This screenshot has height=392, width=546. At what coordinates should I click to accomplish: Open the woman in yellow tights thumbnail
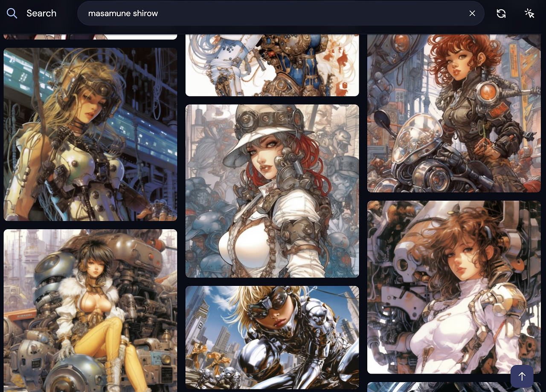coord(90,311)
